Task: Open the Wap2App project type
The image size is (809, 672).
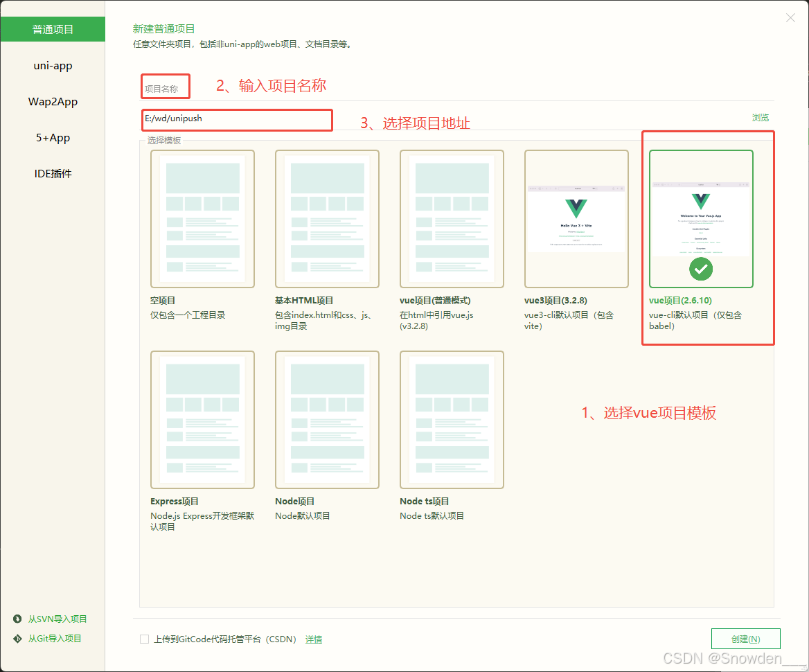Action: 53,102
